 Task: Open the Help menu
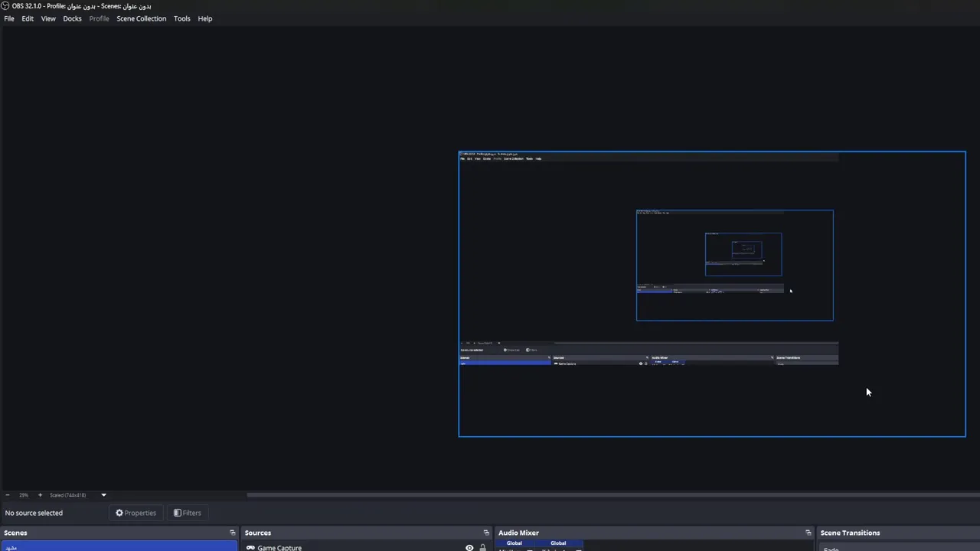204,18
